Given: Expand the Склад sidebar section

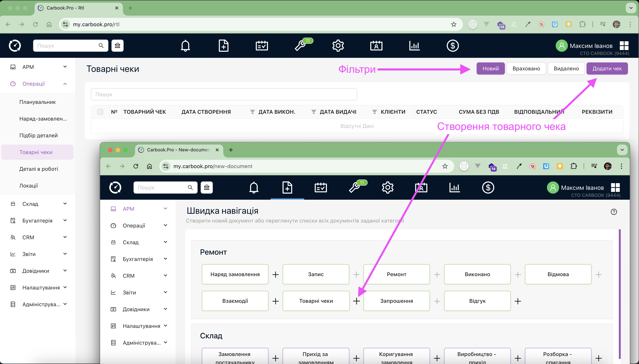Looking at the screenshot, I should click(37, 204).
